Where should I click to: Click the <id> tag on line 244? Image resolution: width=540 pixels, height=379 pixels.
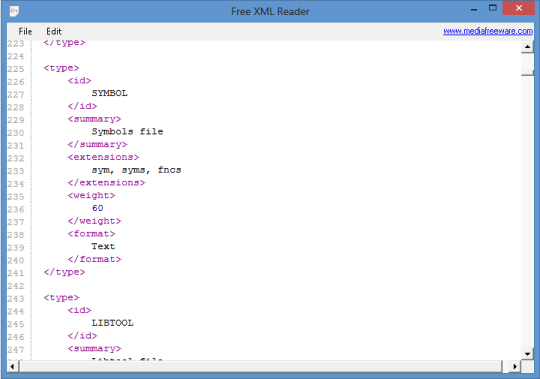pyautogui.click(x=79, y=310)
